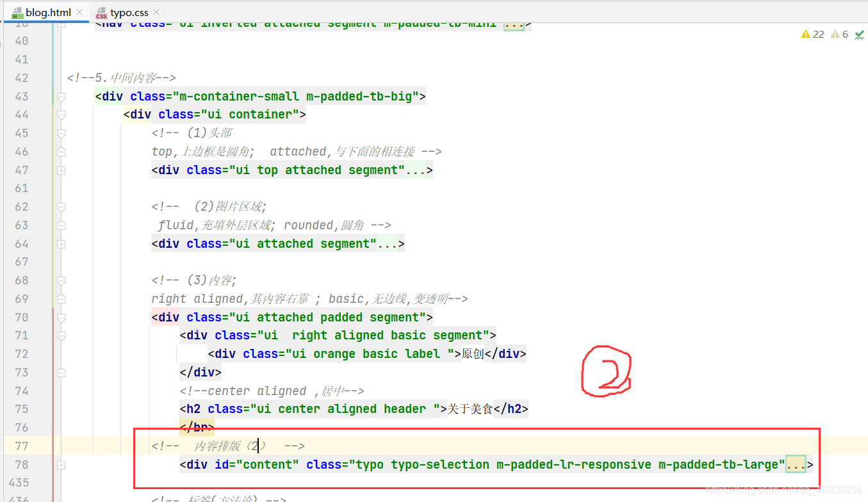Screen dimensions: 868x502
Task: Click the class value 'm-container-small m-padded-tb-big'
Action: [x=296, y=97]
